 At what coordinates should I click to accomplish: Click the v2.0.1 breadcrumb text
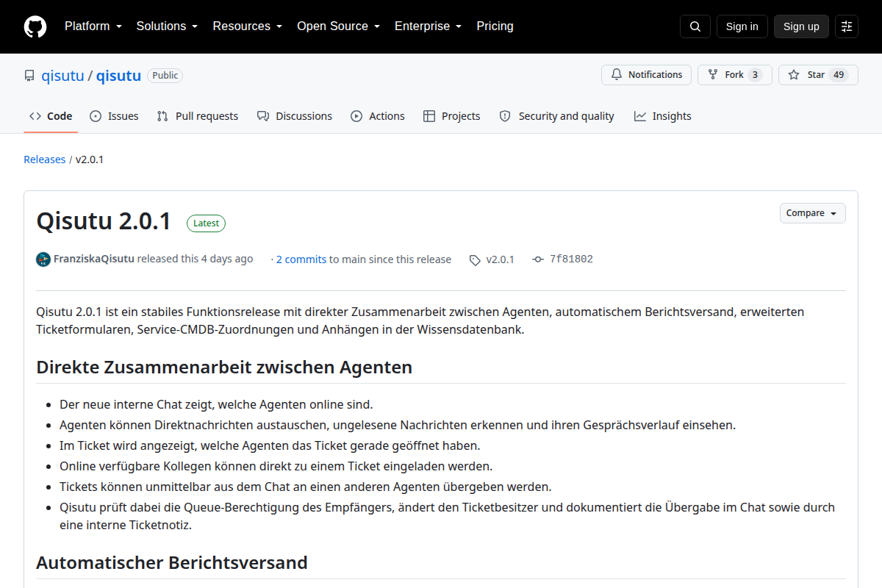coord(90,159)
